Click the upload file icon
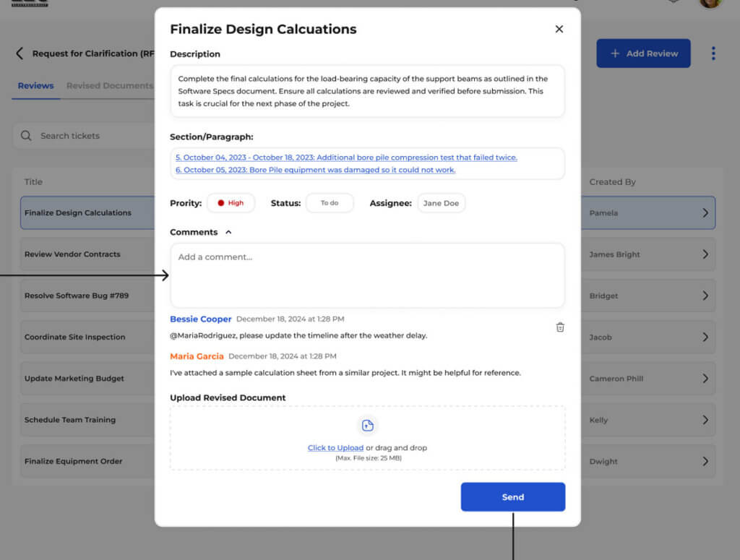The width and height of the screenshot is (740, 560). pos(368,426)
